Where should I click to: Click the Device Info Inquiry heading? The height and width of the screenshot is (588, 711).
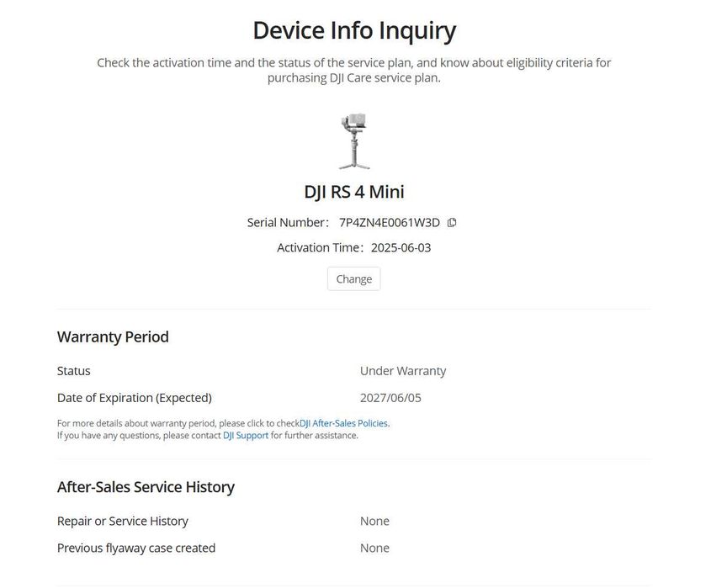pyautogui.click(x=354, y=31)
